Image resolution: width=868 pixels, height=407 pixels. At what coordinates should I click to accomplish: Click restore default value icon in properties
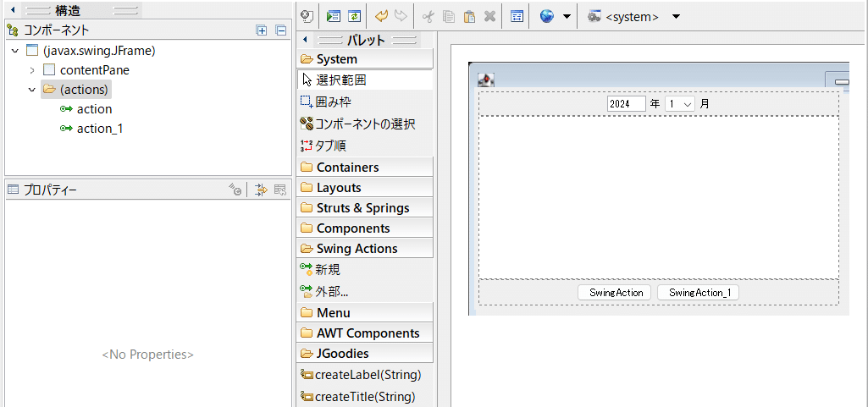click(x=280, y=190)
